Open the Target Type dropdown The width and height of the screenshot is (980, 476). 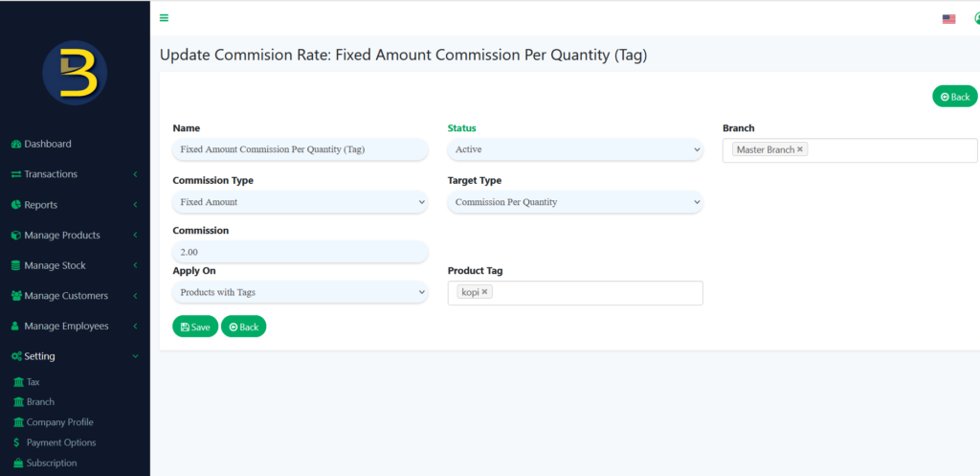pyautogui.click(x=574, y=202)
